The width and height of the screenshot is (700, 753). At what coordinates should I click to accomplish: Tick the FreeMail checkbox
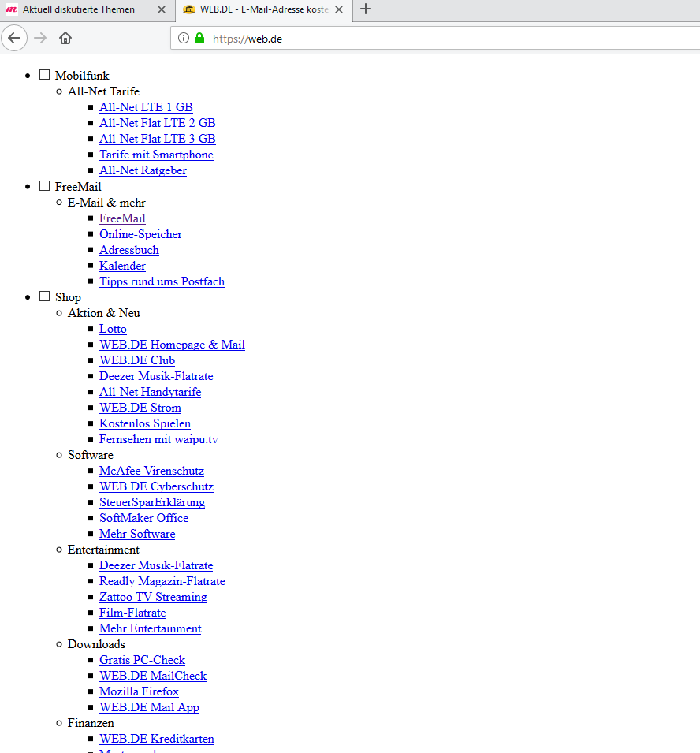click(45, 185)
